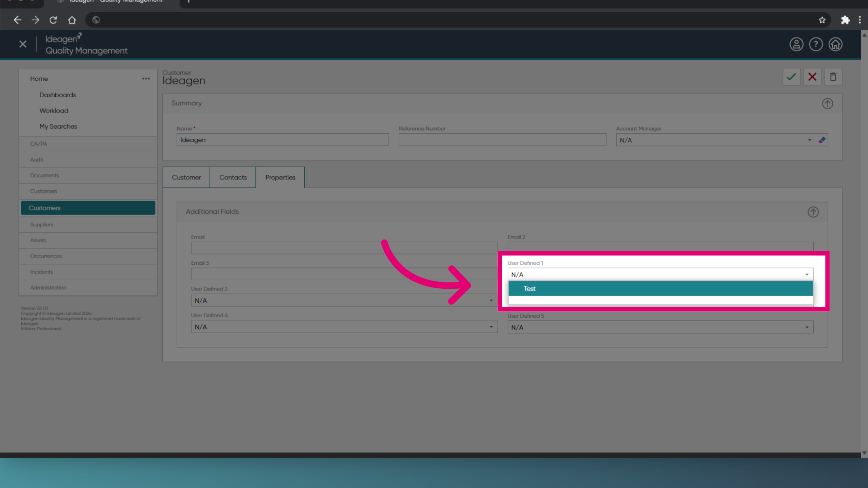This screenshot has height=488, width=868.
Task: Open the user profile icon
Action: coord(796,44)
